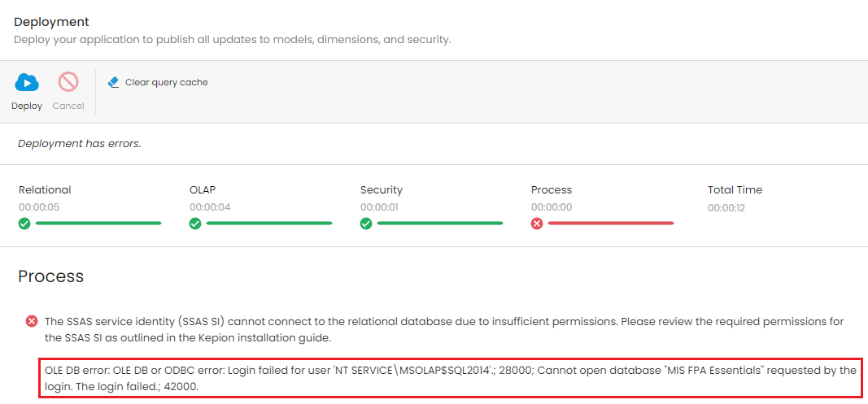868x404 pixels.
Task: Click the OLE DB error detail text
Action: [450, 379]
